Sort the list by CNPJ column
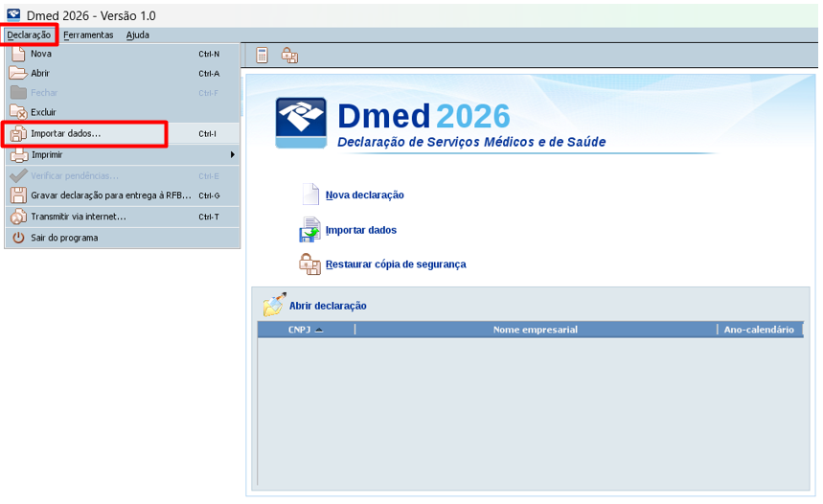The width and height of the screenshot is (823, 504). pyautogui.click(x=305, y=330)
